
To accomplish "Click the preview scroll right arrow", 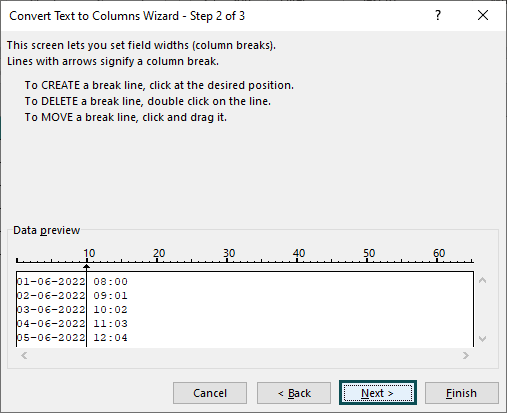I will (x=466, y=356).
